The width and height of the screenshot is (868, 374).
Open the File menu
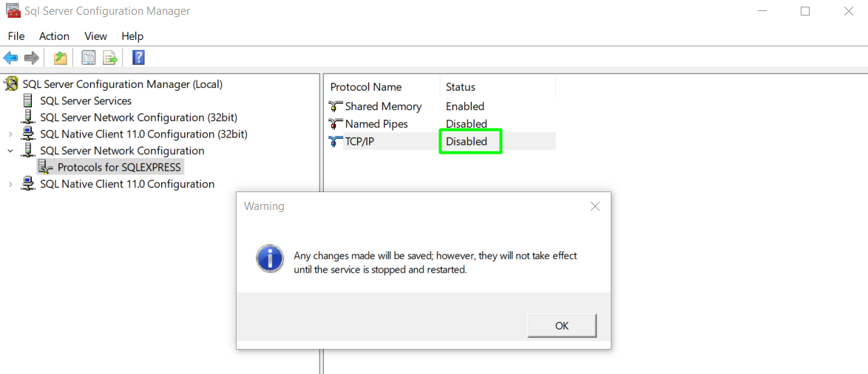16,36
